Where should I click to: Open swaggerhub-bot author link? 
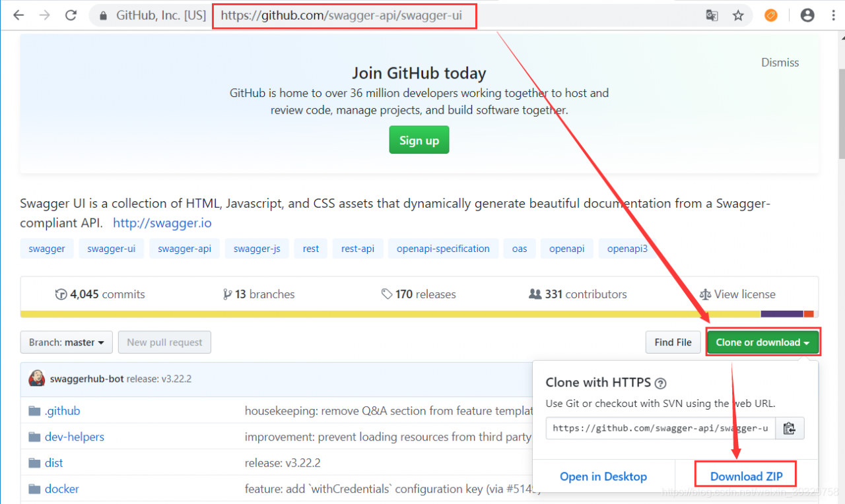[86, 379]
